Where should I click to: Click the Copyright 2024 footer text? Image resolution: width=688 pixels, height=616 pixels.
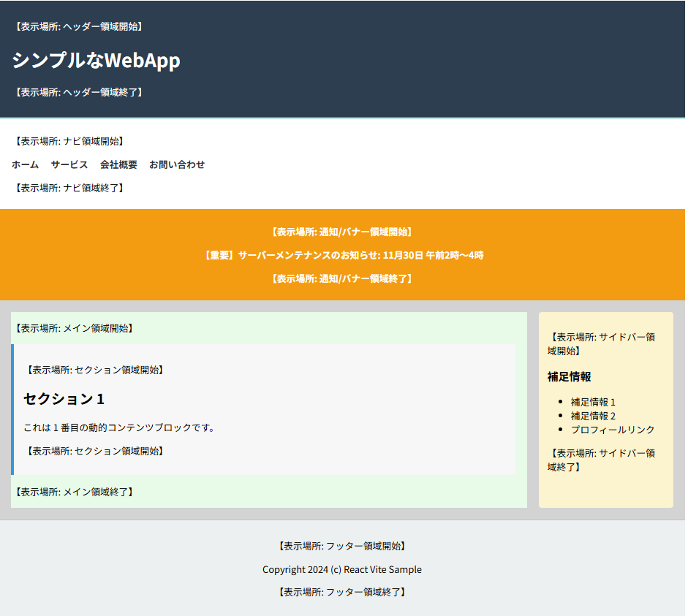click(x=342, y=569)
